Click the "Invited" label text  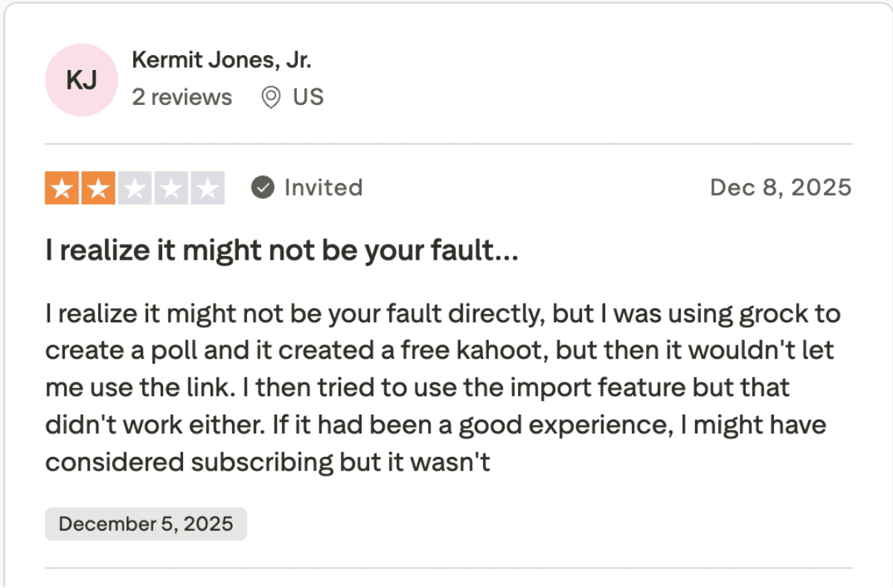click(x=323, y=188)
